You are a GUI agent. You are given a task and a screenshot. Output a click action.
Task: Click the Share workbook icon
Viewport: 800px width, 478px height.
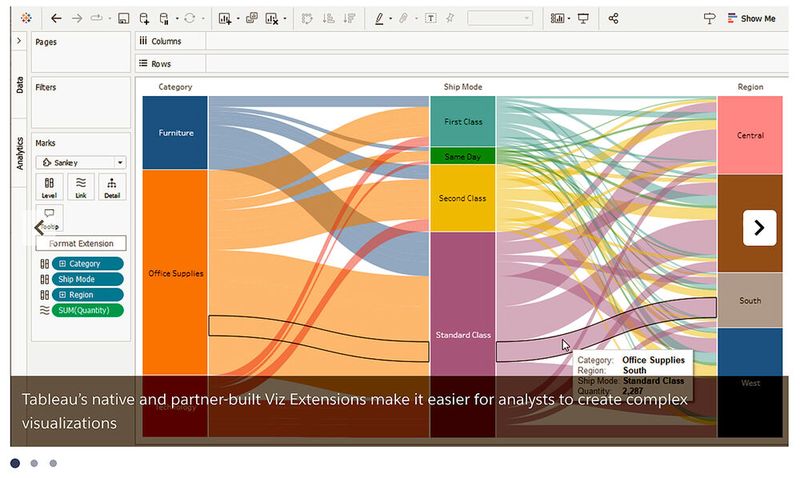(x=613, y=19)
